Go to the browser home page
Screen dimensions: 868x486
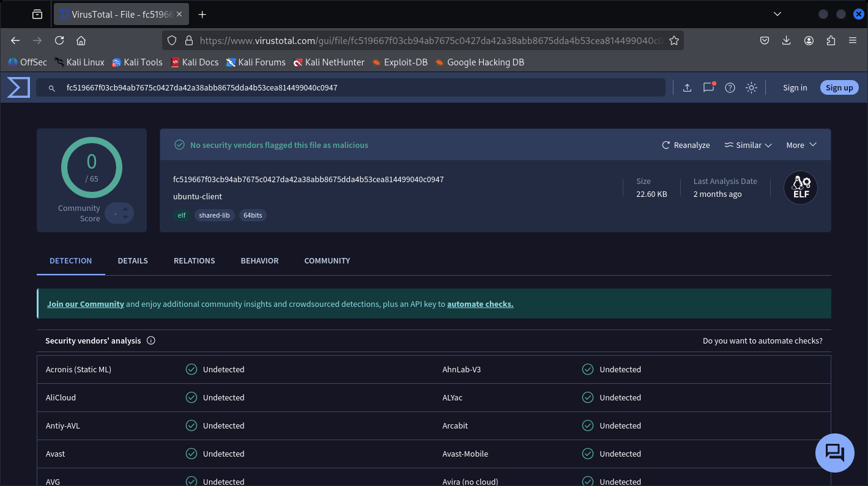[x=81, y=40]
